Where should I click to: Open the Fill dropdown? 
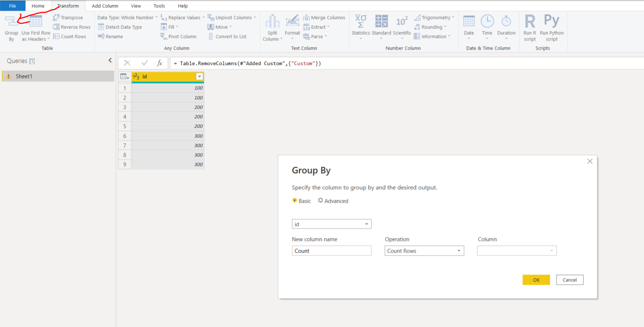(169, 27)
